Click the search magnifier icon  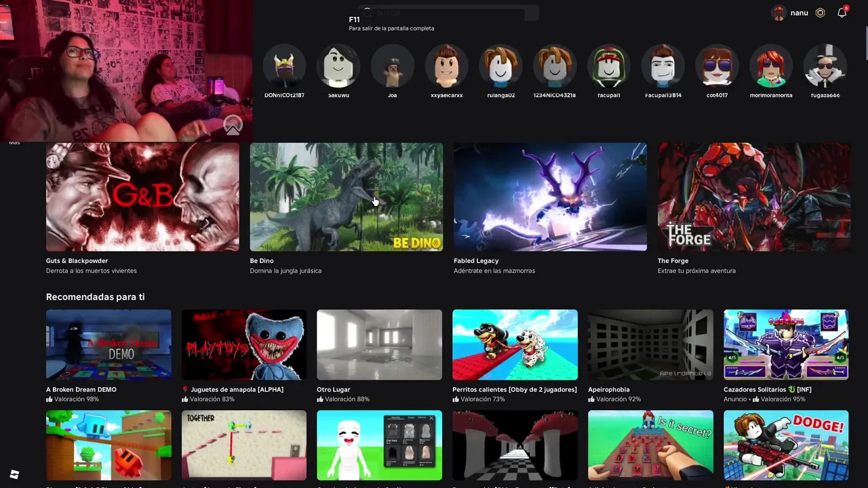click(x=368, y=12)
